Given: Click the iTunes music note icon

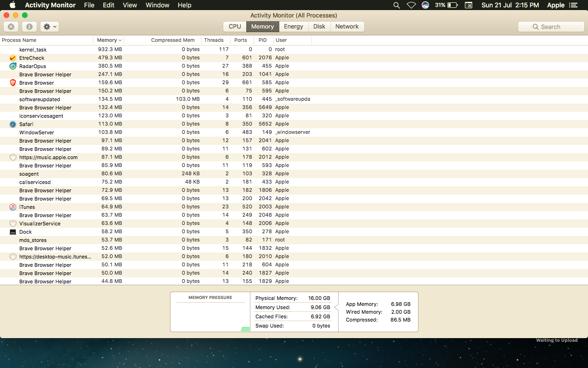Looking at the screenshot, I should click(x=13, y=207).
